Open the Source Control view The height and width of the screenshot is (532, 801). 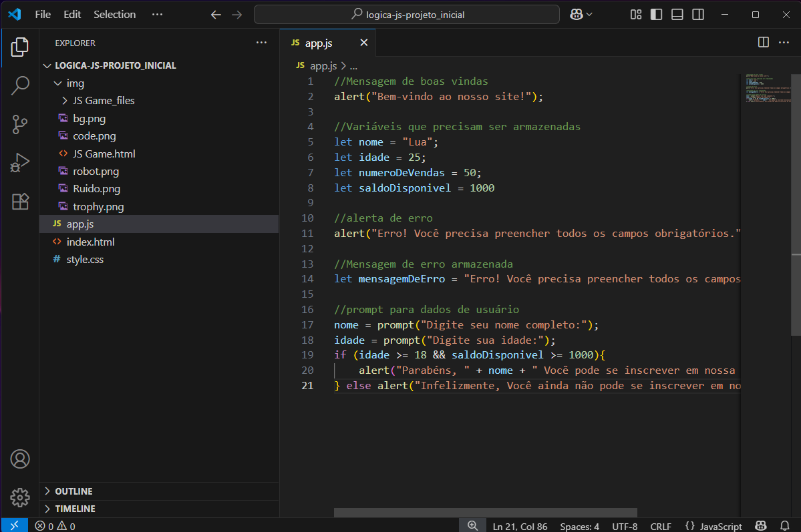point(19,124)
